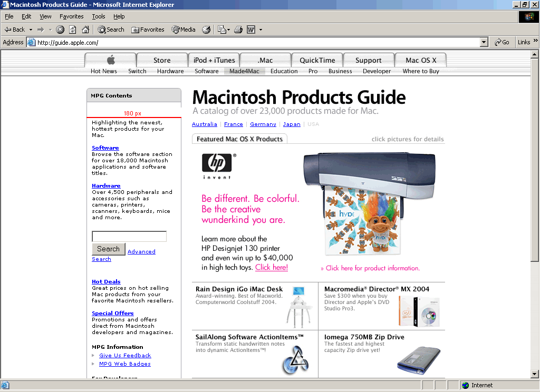Open the Germany country link
Viewport: 540px width, 392px height.
(x=263, y=124)
